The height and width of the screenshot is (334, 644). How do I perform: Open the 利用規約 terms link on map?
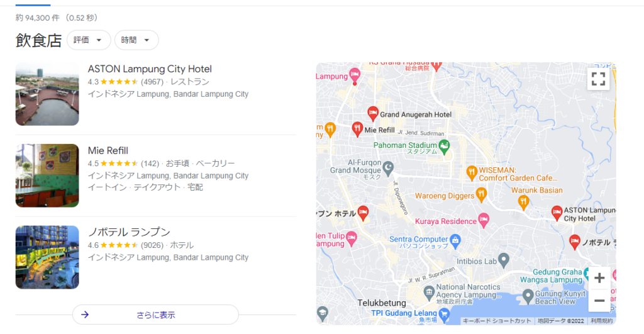(x=601, y=321)
